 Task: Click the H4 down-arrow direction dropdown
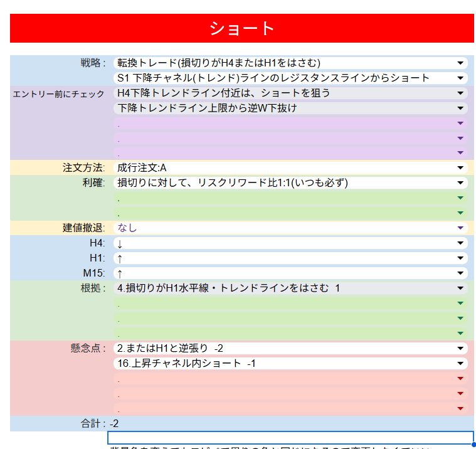460,243
